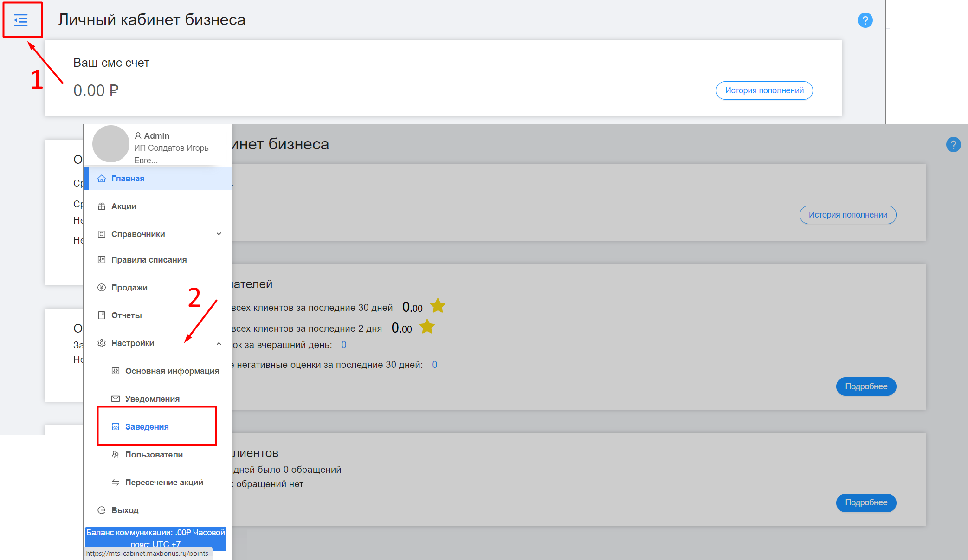This screenshot has width=968, height=560.
Task: Click the Admin user name
Action: (156, 136)
